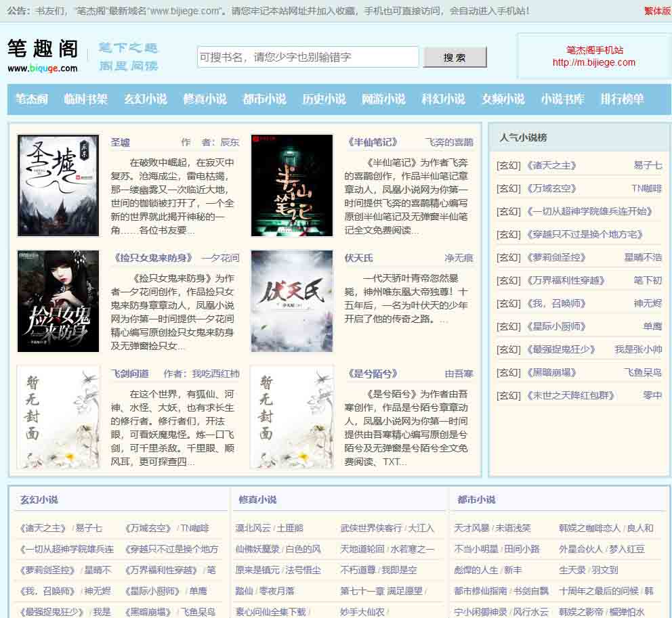Image resolution: width=672 pixels, height=618 pixels.
Task: Open 《萝莉剑圣控》 in the ranking list
Action: pos(557,257)
